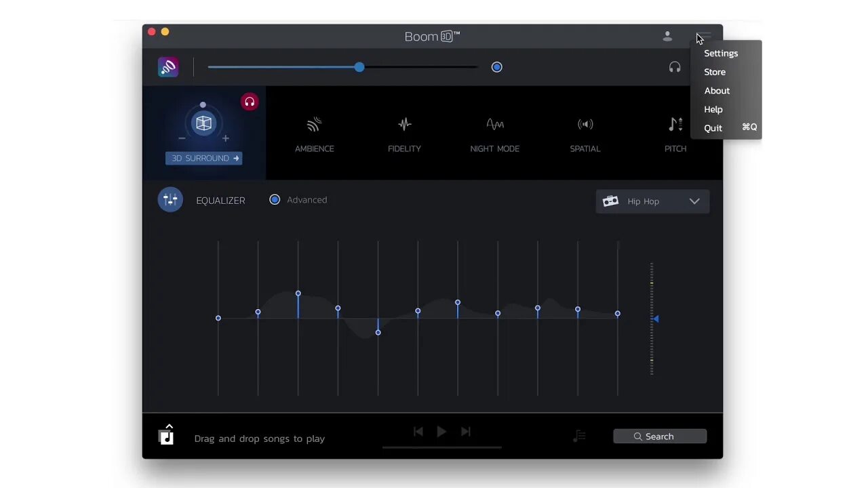Select About in the menu
868x488 pixels.
[x=717, y=91]
